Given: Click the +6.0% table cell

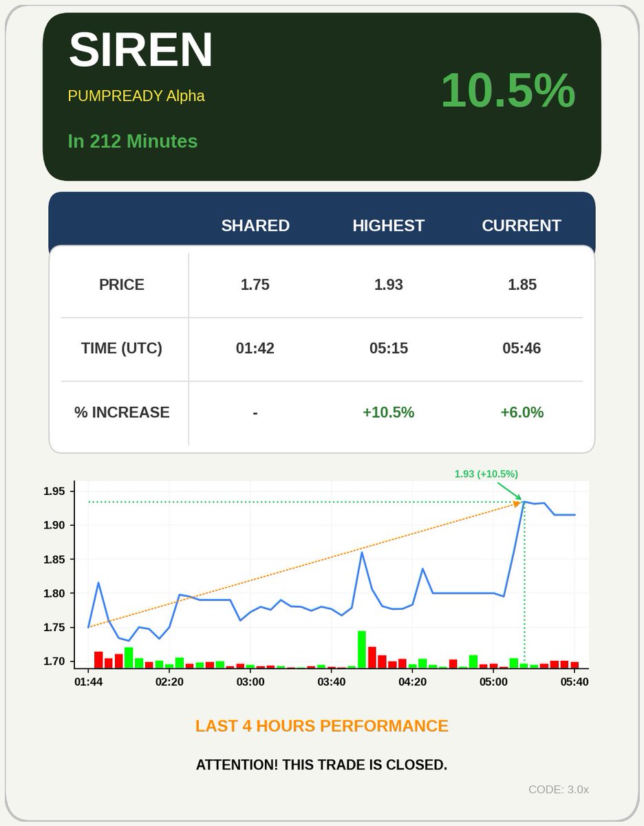Looking at the screenshot, I should [x=522, y=412].
